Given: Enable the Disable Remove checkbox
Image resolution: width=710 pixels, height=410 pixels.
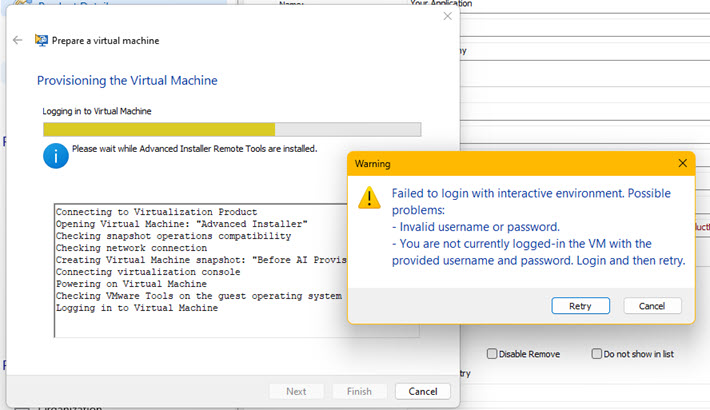Looking at the screenshot, I should tap(493, 354).
